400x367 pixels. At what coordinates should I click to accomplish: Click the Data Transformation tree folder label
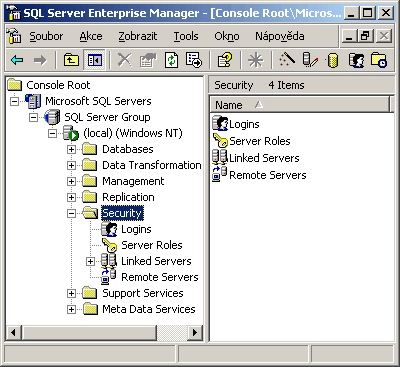point(152,165)
